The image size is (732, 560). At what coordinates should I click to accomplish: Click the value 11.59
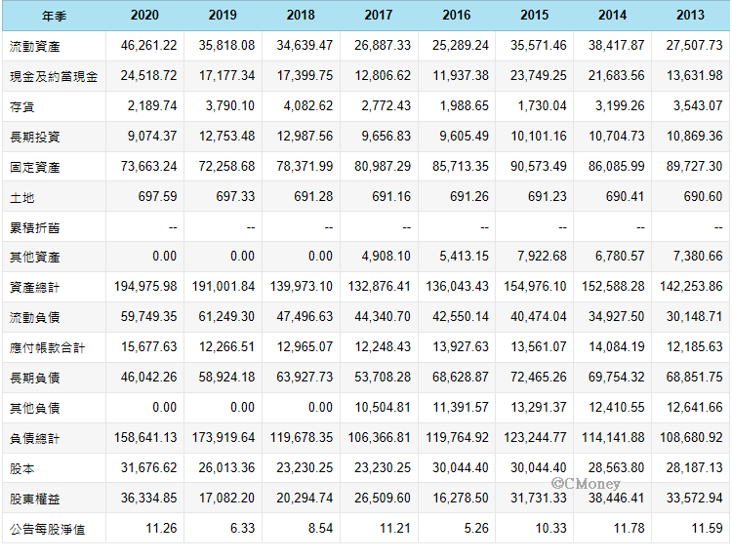point(708,528)
